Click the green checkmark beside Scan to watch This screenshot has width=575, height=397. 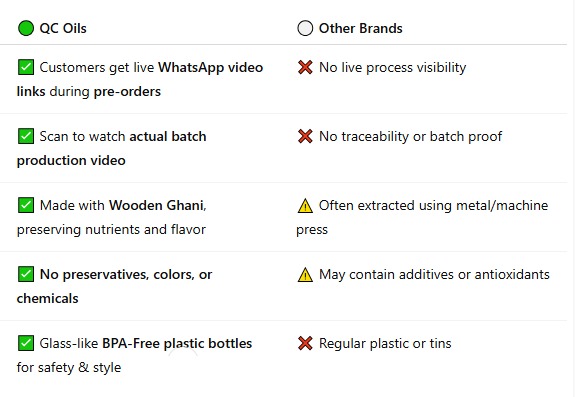[26, 136]
